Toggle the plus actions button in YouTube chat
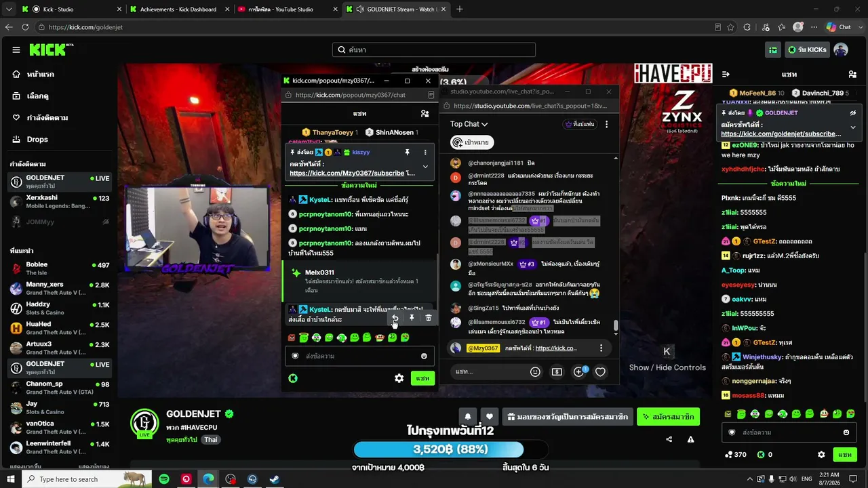This screenshot has width=868, height=488. coord(578,371)
